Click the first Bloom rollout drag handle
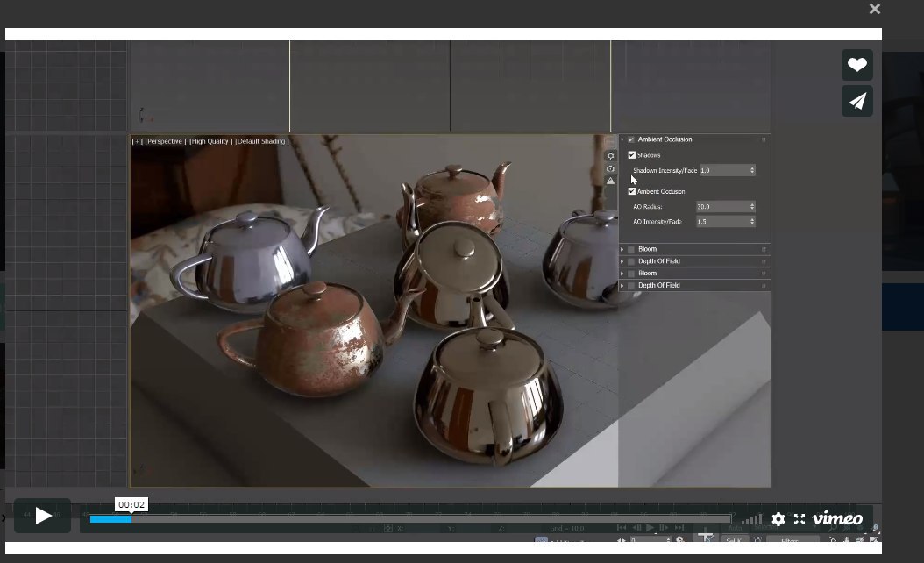Image resolution: width=924 pixels, height=563 pixels. click(x=764, y=249)
